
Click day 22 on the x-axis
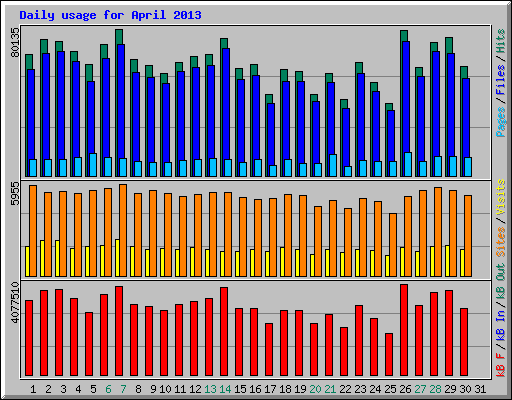[345, 389]
